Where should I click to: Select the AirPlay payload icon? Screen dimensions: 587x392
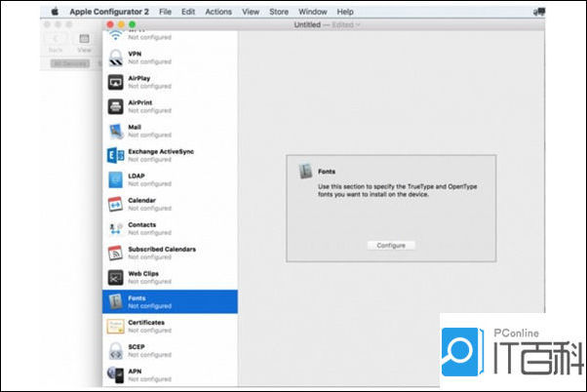116,82
